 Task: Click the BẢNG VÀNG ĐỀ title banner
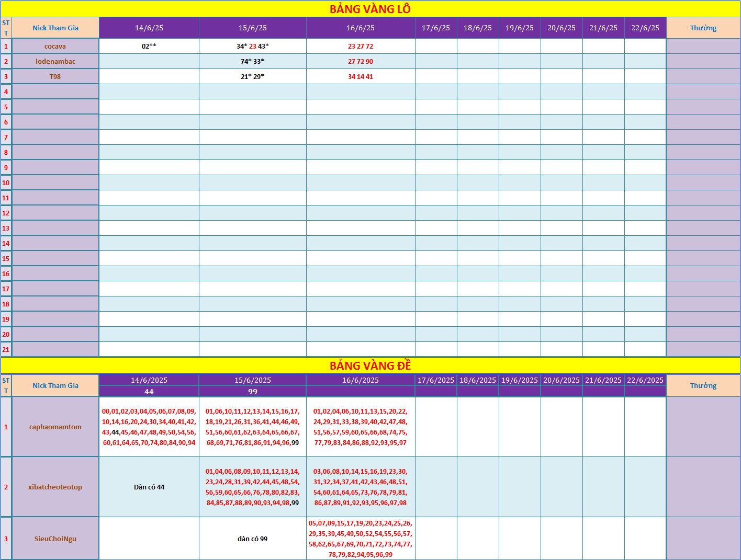(x=370, y=365)
